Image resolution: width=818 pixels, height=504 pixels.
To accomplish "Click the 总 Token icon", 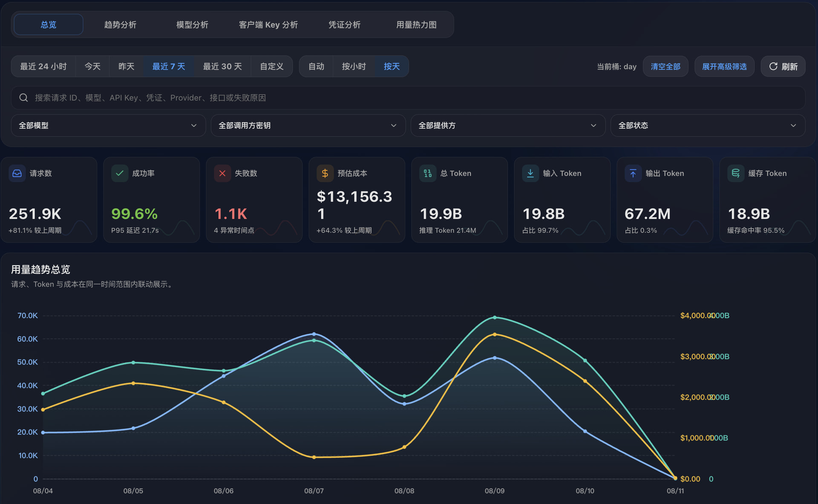I will coord(428,173).
